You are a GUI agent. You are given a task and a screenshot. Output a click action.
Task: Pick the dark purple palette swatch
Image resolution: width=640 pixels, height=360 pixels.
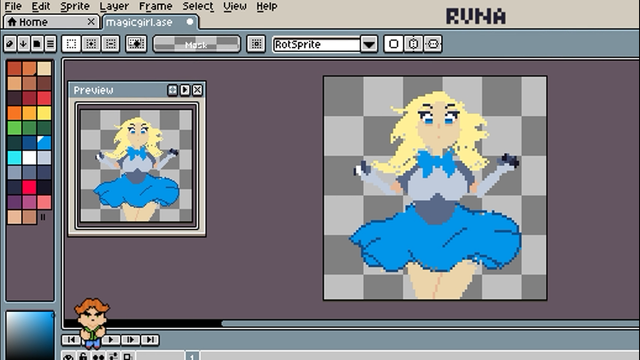click(14, 202)
